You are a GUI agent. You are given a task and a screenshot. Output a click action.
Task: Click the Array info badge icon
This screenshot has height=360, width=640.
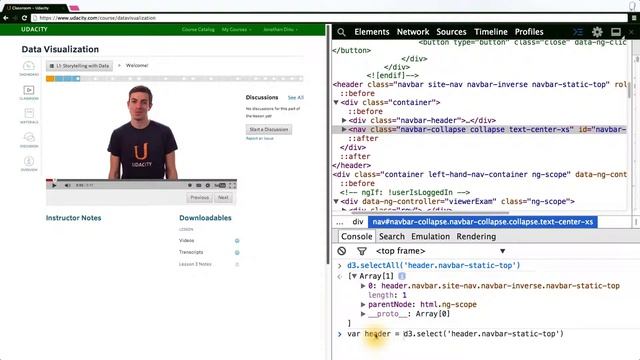coord(402,276)
